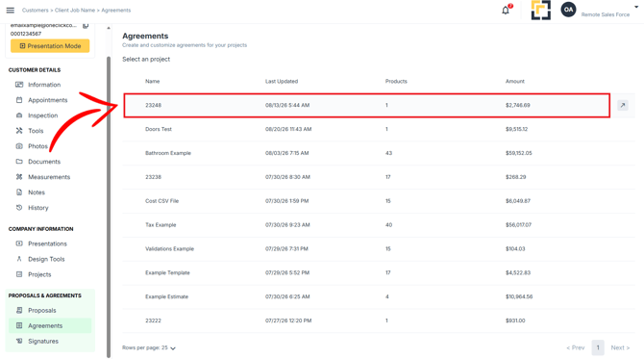Click the Documents folder icon
The height and width of the screenshot is (359, 644).
[x=19, y=162]
